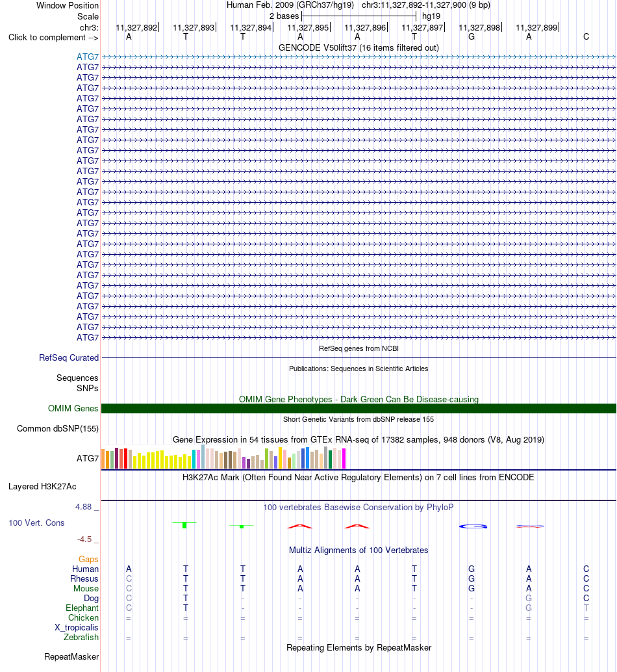617x672 pixels.
Task: Click 'Short Genetic Variants from dbSNP release 155' title
Action: pos(359,419)
